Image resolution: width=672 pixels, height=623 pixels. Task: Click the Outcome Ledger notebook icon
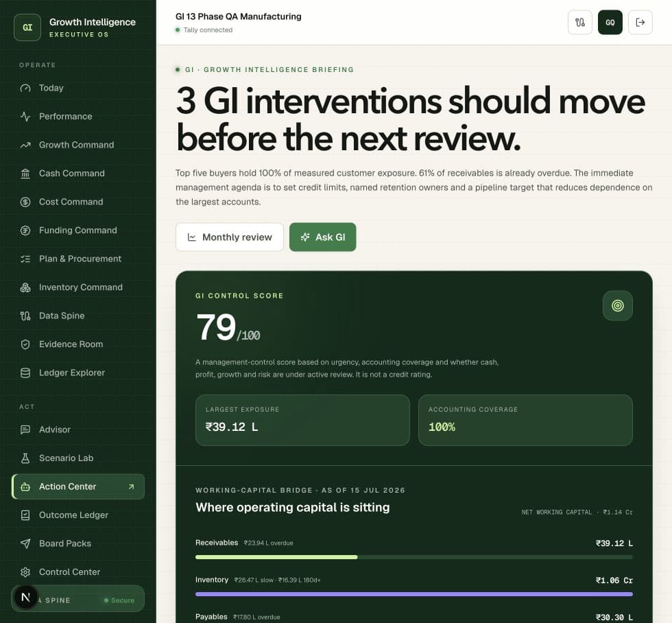25,515
